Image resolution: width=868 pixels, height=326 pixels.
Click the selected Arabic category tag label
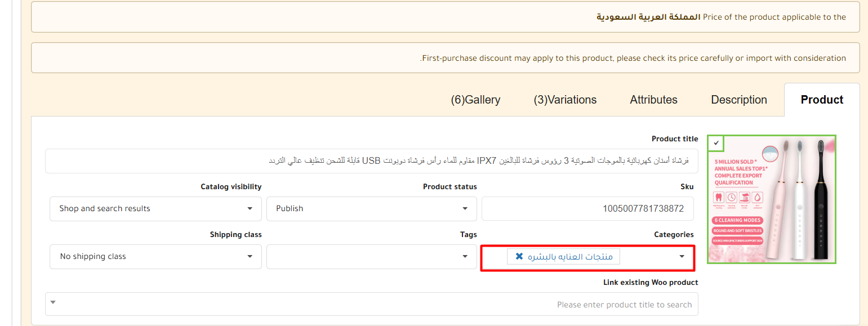pyautogui.click(x=569, y=257)
